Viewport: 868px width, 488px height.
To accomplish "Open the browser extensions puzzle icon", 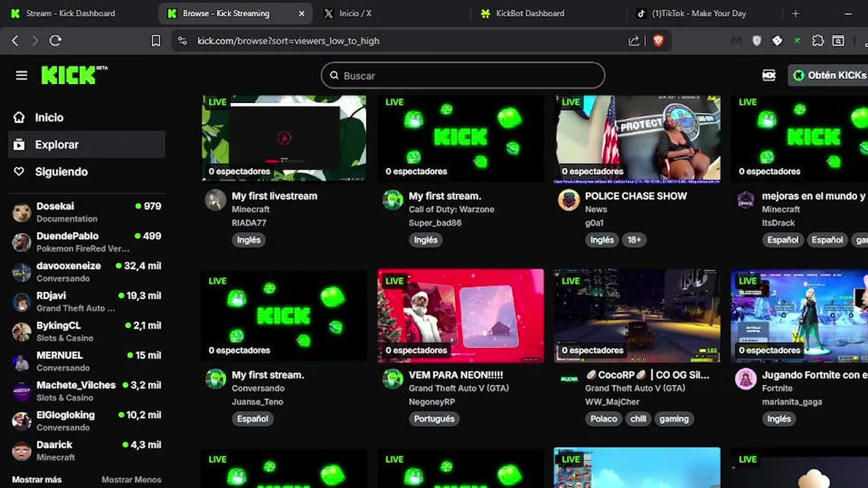I will pyautogui.click(x=818, y=41).
